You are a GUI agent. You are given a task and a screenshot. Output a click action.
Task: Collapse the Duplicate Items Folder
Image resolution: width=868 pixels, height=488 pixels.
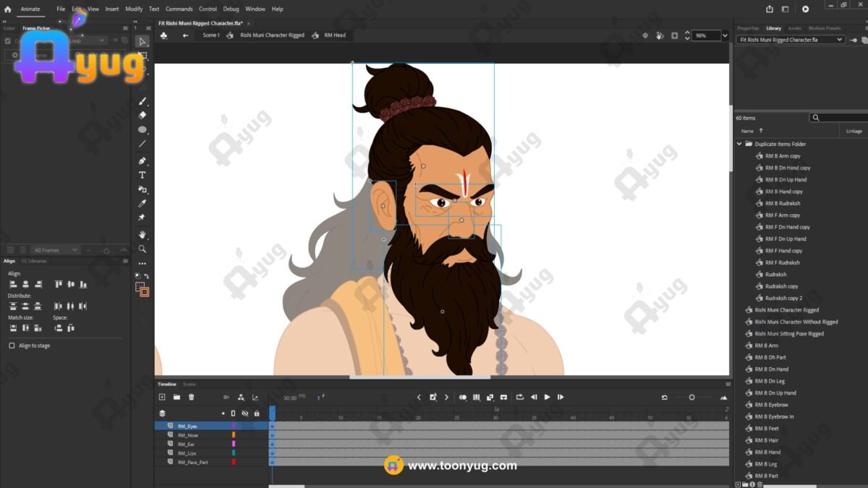(739, 144)
